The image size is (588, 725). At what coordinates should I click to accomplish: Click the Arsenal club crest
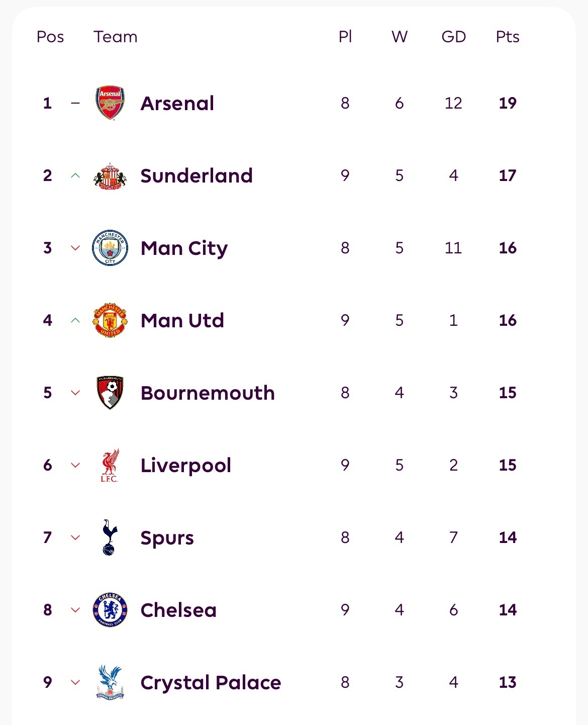pyautogui.click(x=110, y=103)
